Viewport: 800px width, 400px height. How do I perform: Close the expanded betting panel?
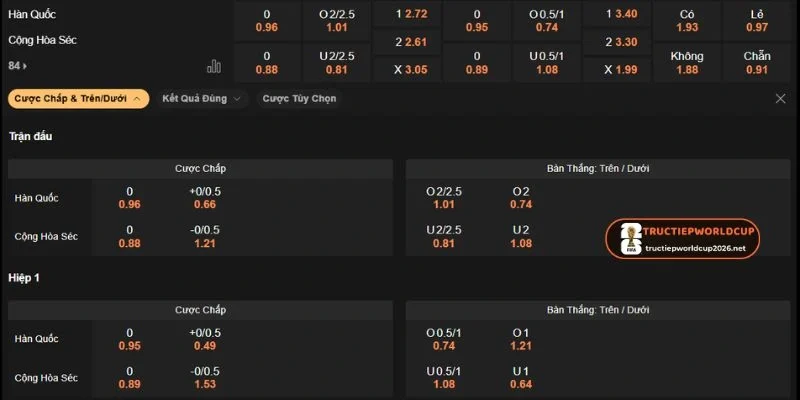(780, 99)
